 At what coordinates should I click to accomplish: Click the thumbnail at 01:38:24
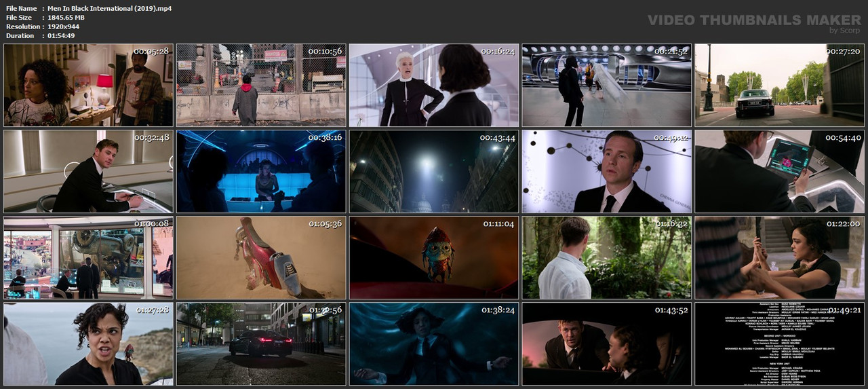click(434, 344)
